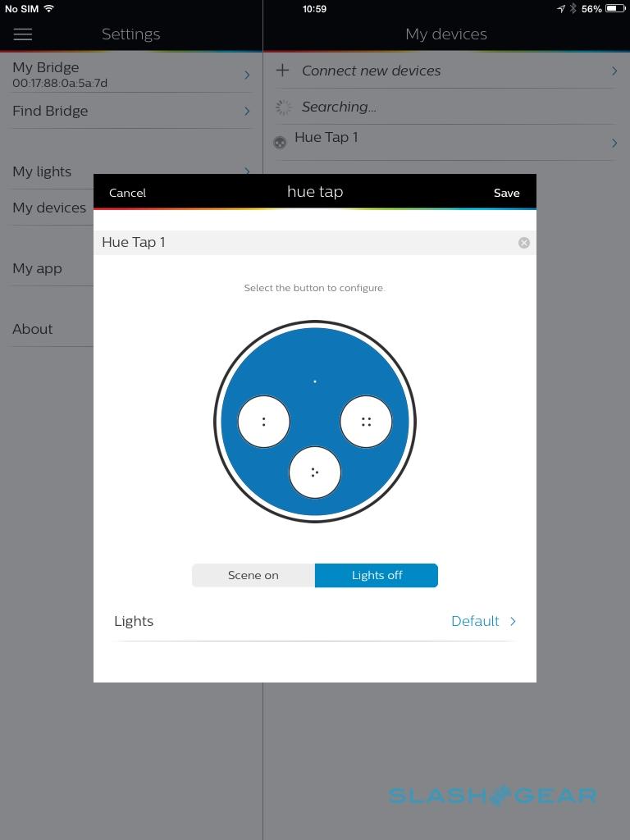Viewport: 630px width, 840px height.
Task: Tap Connect new devices link
Action: tap(372, 71)
